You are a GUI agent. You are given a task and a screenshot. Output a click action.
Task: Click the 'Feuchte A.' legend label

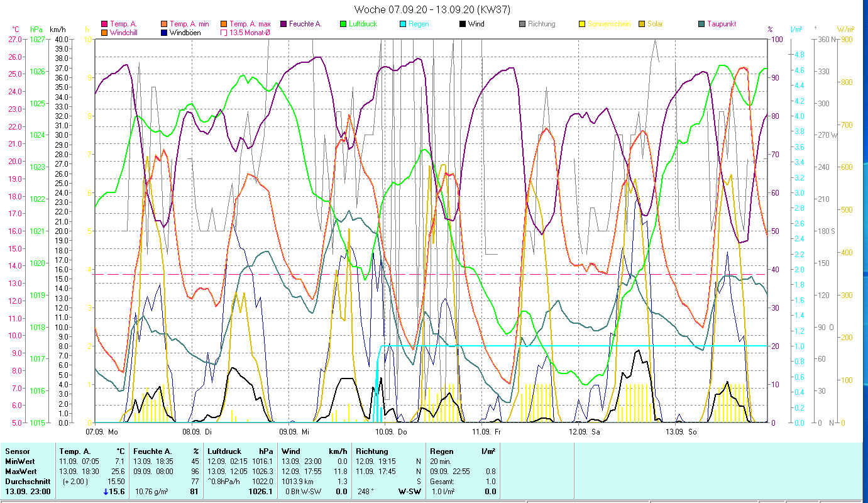pos(305,24)
